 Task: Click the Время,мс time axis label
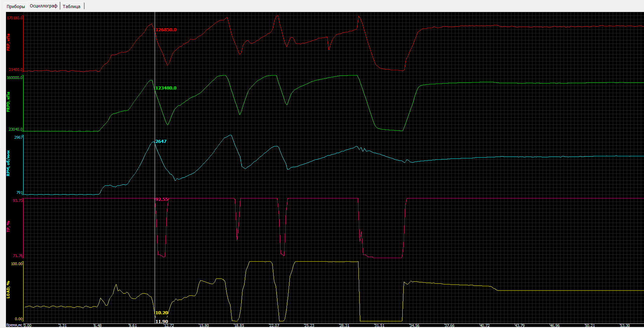14,325
